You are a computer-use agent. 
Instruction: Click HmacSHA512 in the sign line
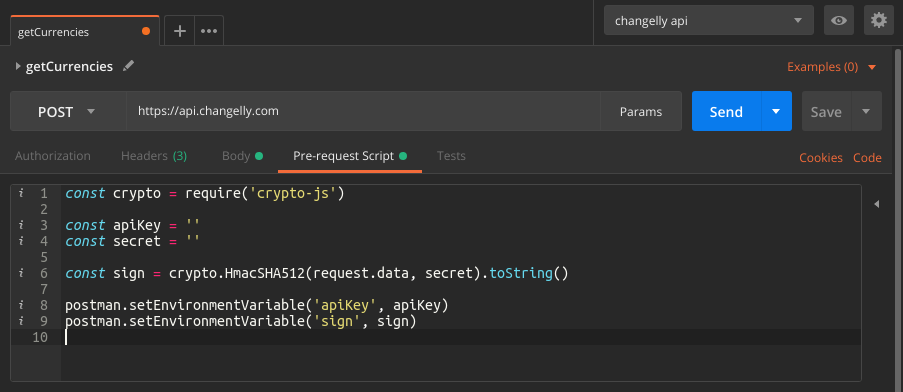point(265,273)
